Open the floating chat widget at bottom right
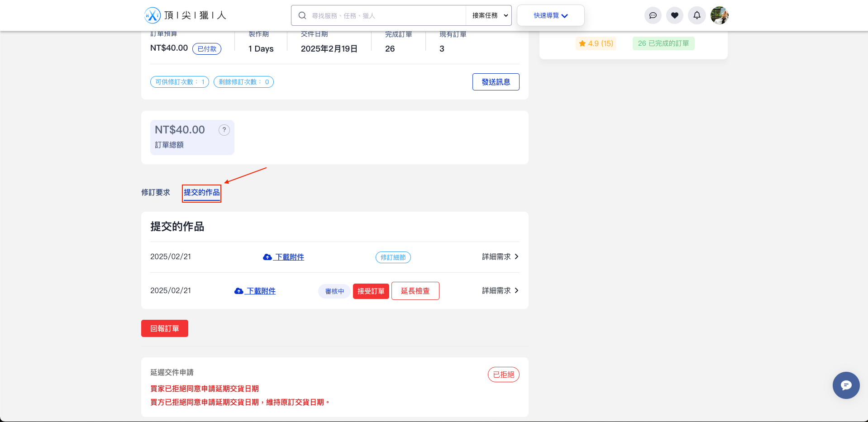This screenshot has width=868, height=422. [846, 385]
